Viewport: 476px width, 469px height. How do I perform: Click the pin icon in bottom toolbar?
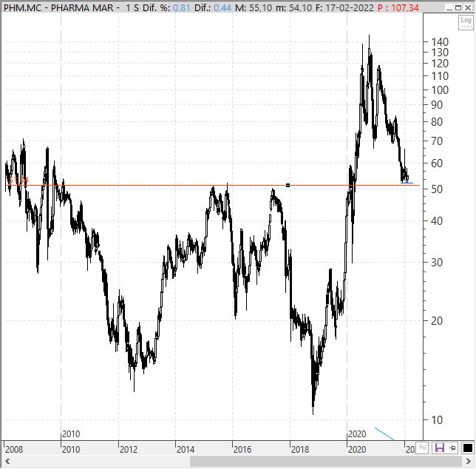[x=452, y=448]
